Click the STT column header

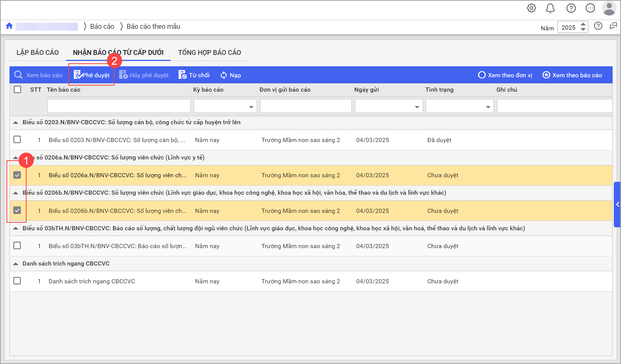(36, 90)
